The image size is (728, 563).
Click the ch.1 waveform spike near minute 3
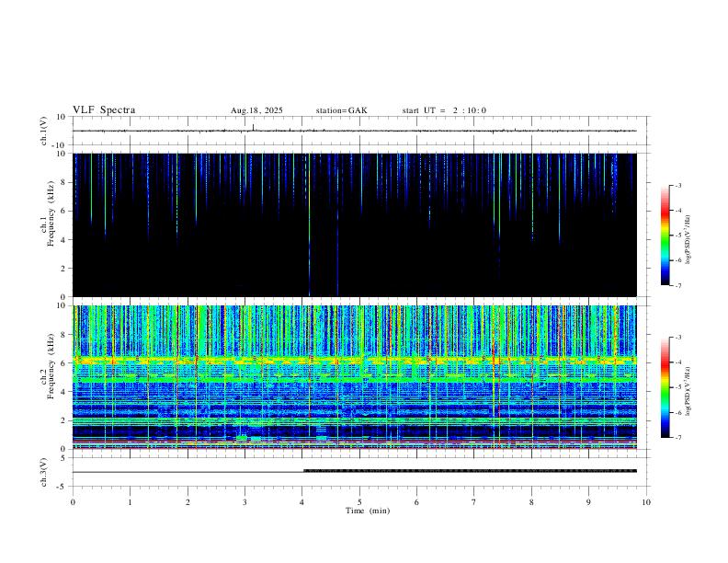(x=253, y=127)
